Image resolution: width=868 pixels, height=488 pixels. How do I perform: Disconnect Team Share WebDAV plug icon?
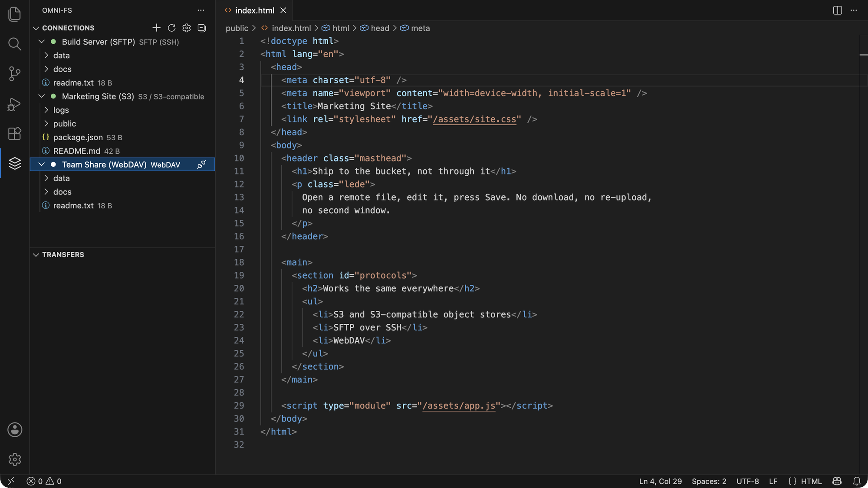tap(202, 164)
